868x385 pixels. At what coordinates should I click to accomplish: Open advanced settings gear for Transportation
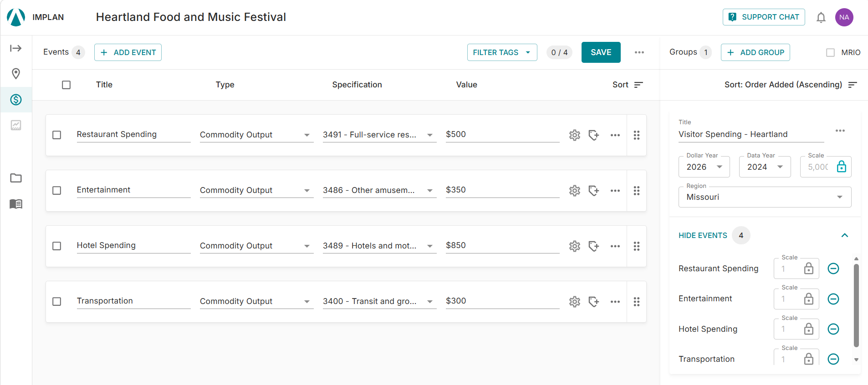point(575,302)
